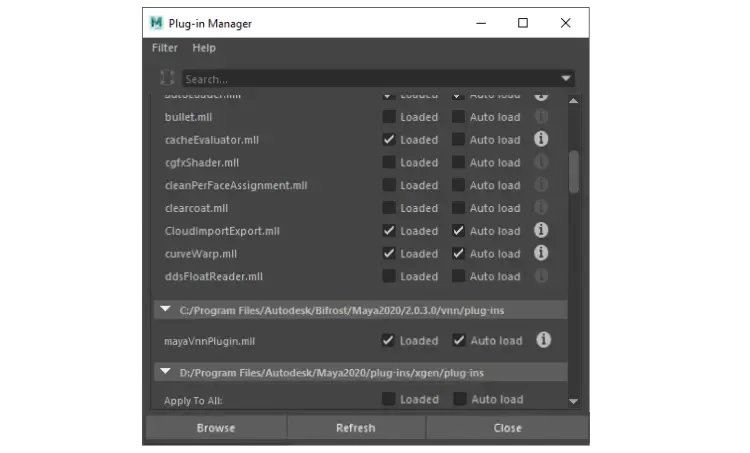This screenshot has width=750, height=453.
Task: Click the scrollbar down arrow
Action: click(574, 401)
